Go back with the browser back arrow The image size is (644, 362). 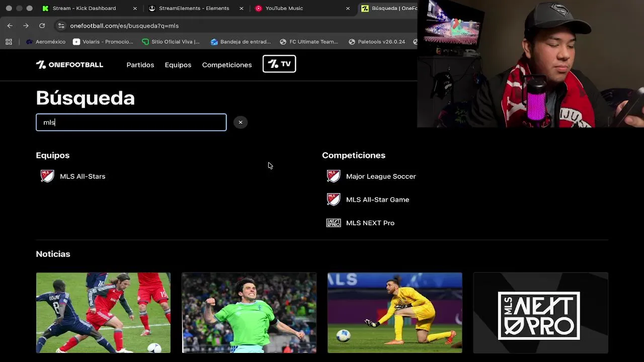10,26
